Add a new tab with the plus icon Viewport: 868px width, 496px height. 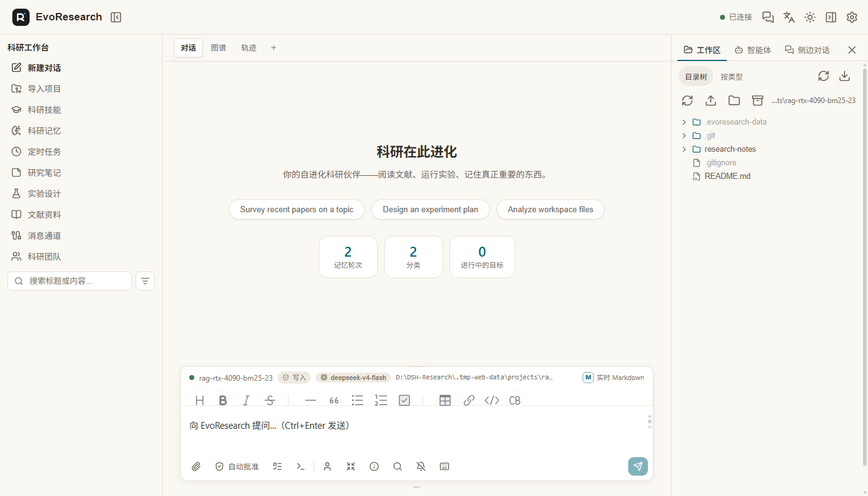coord(274,48)
